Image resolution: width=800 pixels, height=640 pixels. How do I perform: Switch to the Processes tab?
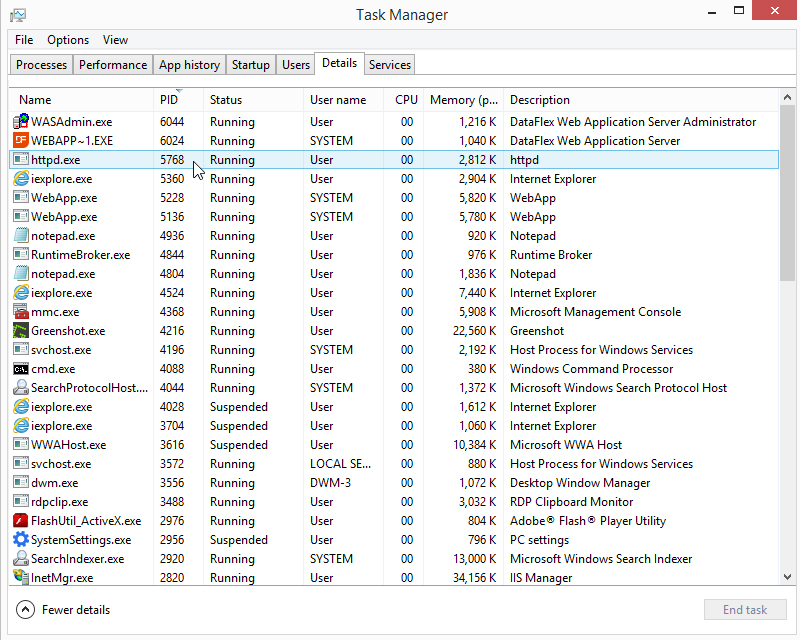tap(41, 65)
